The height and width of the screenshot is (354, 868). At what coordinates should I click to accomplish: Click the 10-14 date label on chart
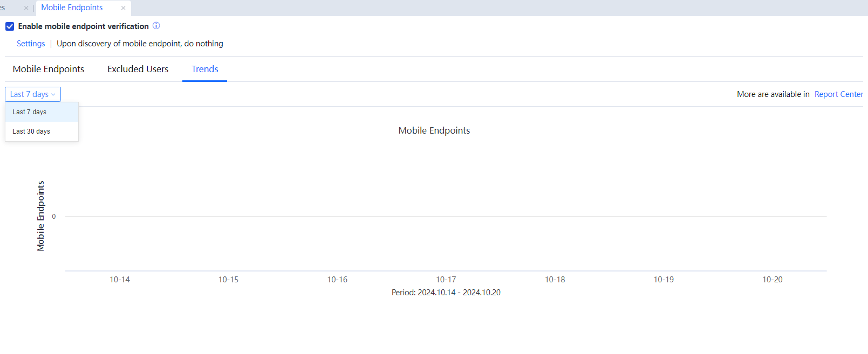tap(120, 280)
